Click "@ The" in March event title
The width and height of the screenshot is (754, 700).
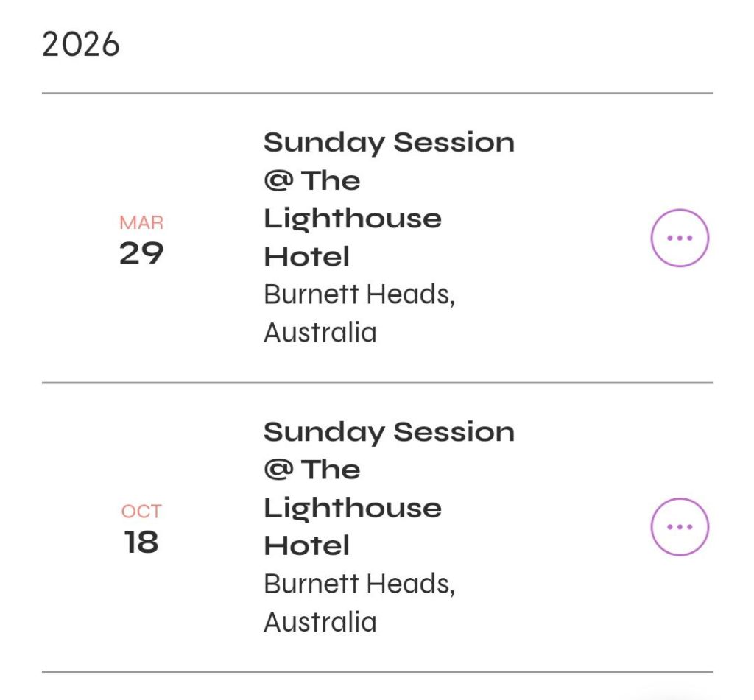312,180
